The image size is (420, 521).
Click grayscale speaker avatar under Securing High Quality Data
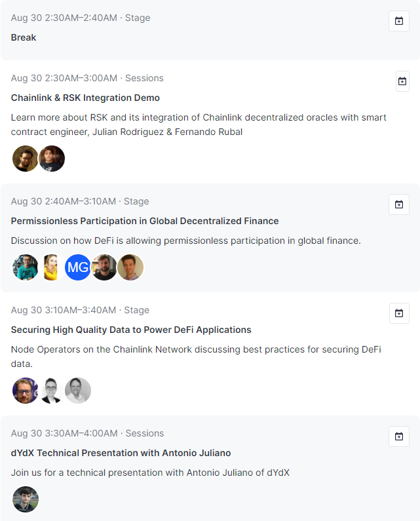[78, 391]
